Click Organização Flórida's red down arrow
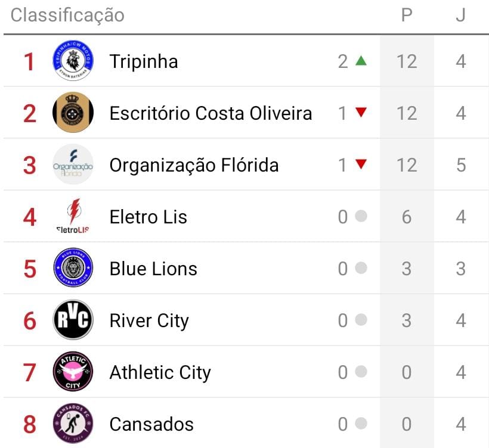489x448 pixels. coord(361,164)
